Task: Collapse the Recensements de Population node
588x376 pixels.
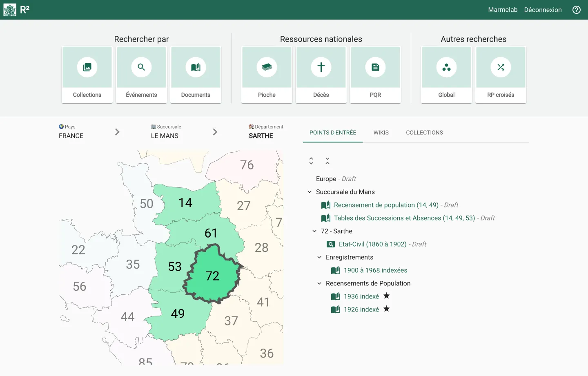Action: click(x=319, y=283)
